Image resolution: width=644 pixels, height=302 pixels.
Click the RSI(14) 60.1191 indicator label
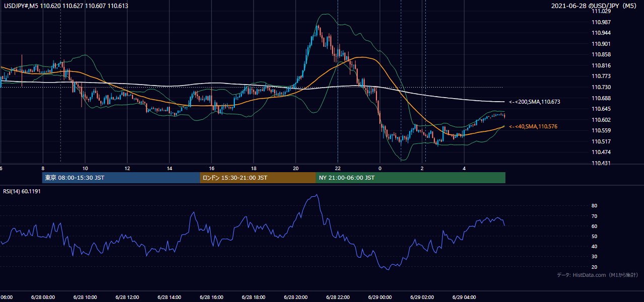pos(21,191)
